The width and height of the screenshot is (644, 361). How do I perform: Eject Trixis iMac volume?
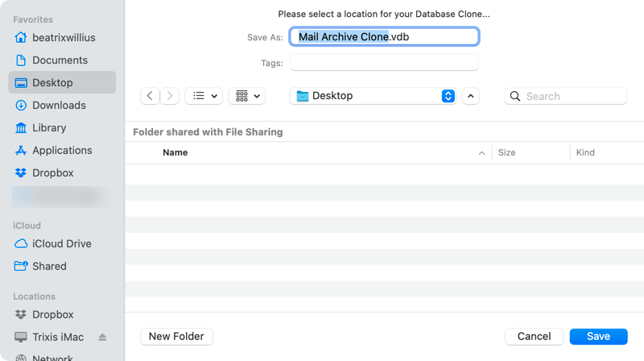[103, 337]
